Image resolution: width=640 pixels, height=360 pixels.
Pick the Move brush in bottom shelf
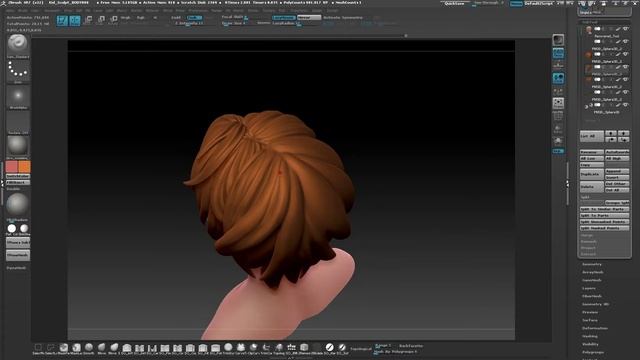[x=101, y=348]
